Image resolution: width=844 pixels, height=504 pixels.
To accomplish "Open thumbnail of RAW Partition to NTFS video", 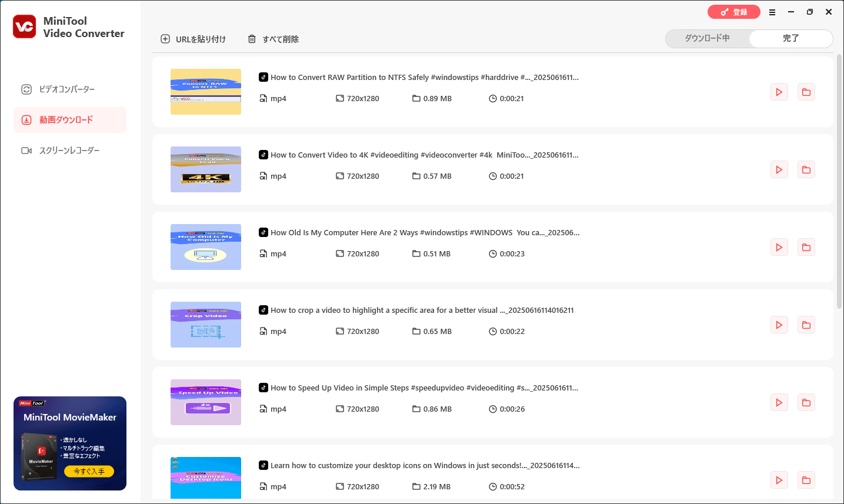I will (x=206, y=92).
